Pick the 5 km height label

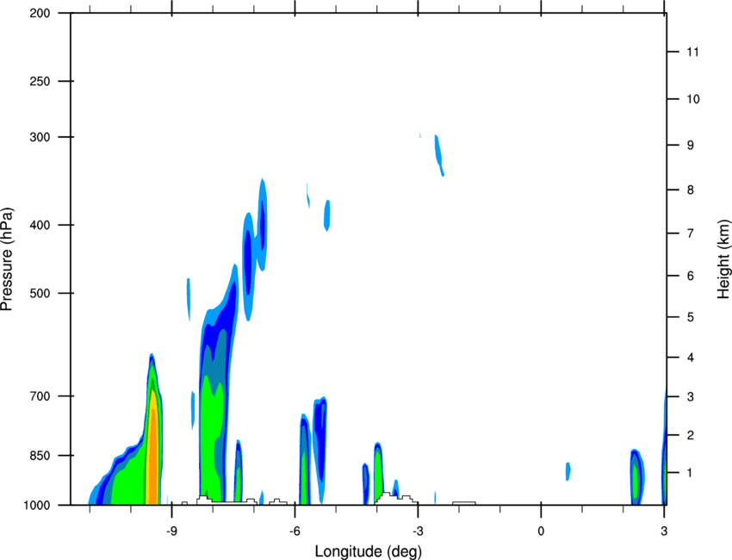tap(691, 317)
